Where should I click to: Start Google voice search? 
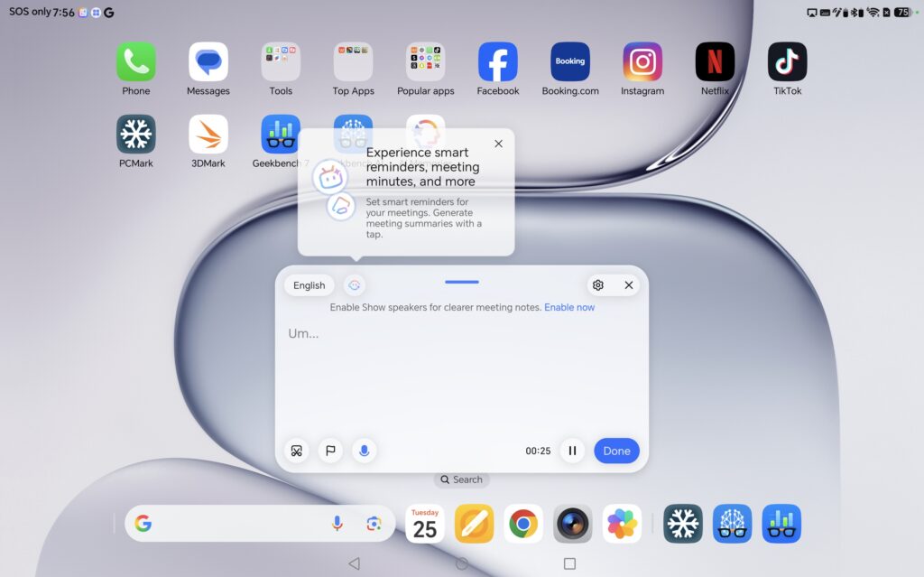337,524
